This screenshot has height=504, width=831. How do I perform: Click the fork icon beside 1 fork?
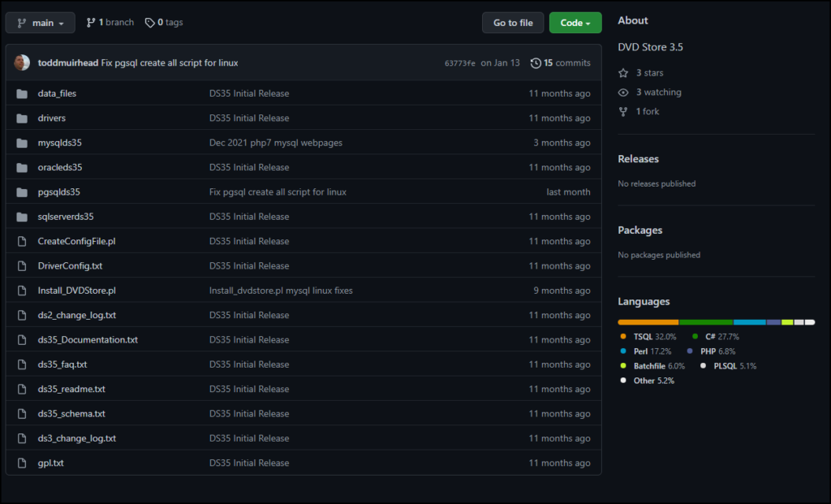click(622, 111)
